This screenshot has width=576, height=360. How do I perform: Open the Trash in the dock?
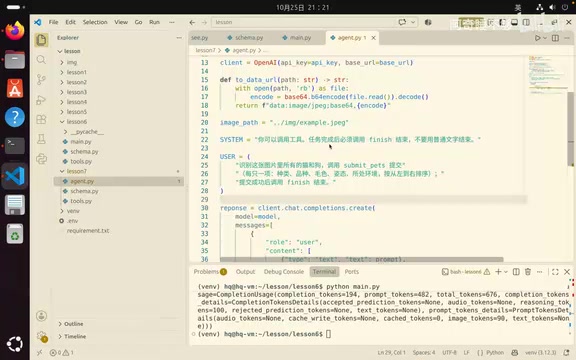point(15,233)
